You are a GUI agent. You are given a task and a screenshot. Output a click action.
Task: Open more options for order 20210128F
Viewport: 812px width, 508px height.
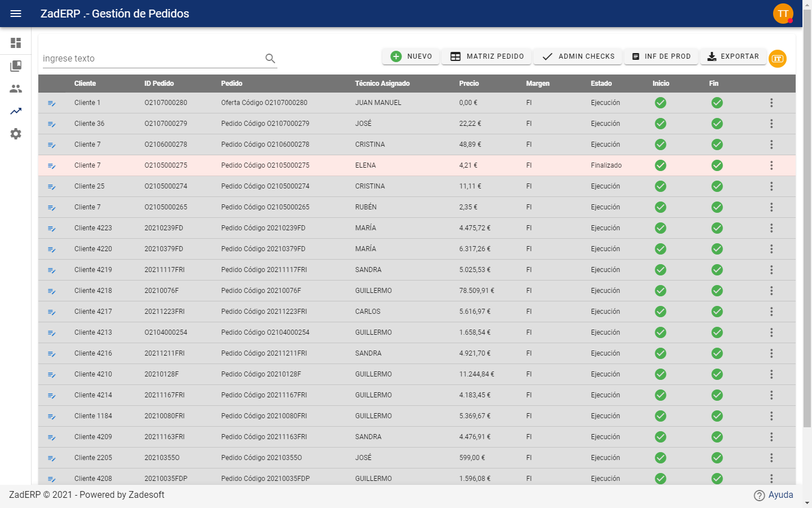771,374
